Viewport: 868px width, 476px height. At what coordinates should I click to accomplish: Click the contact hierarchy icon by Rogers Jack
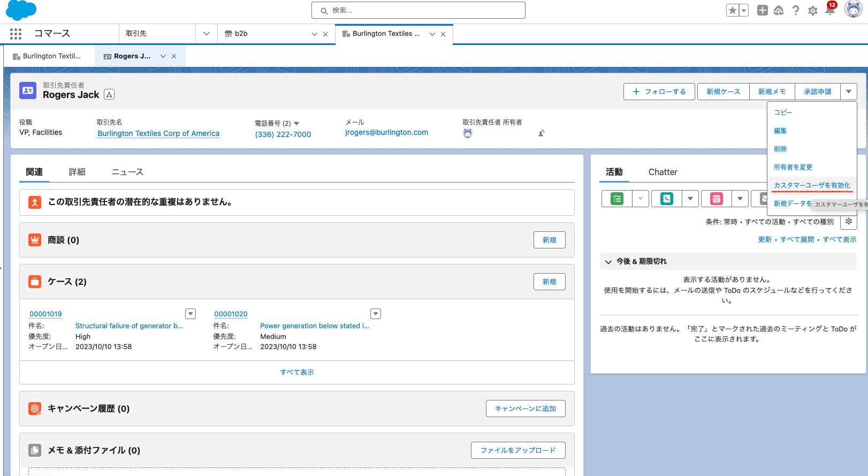tap(109, 95)
